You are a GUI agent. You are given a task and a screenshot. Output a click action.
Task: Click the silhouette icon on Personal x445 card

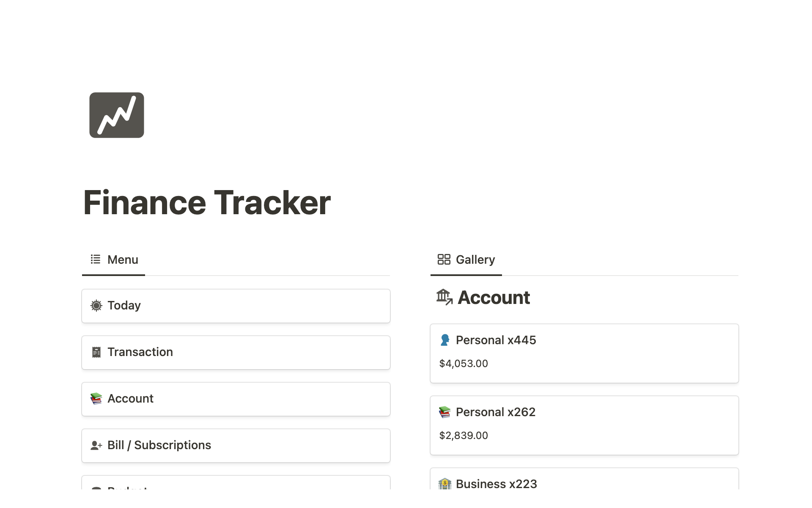444,340
